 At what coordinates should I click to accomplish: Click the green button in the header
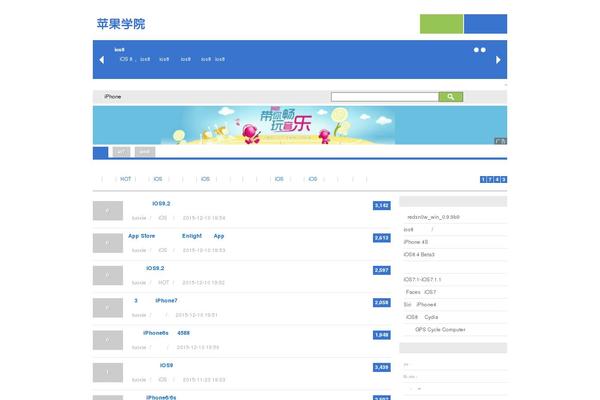441,24
